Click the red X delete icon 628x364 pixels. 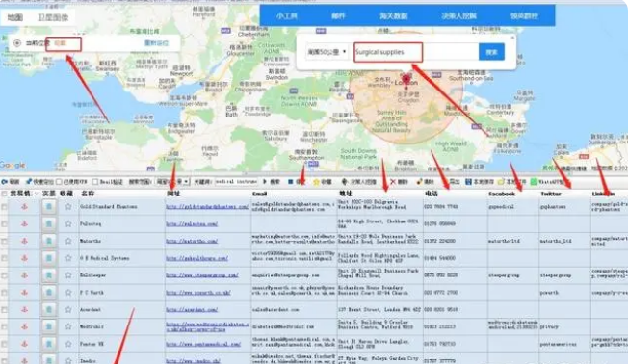pos(393,182)
